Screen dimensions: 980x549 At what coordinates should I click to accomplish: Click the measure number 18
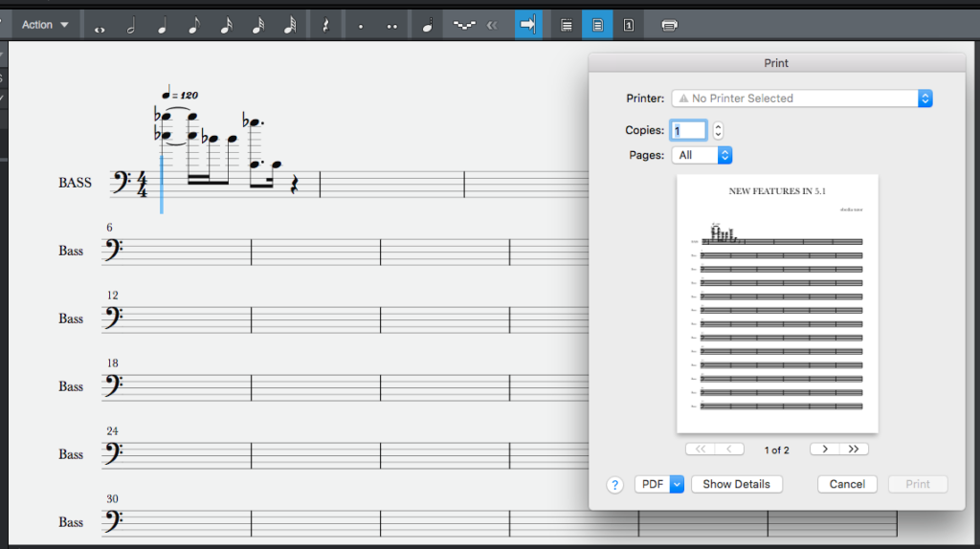pyautogui.click(x=113, y=362)
